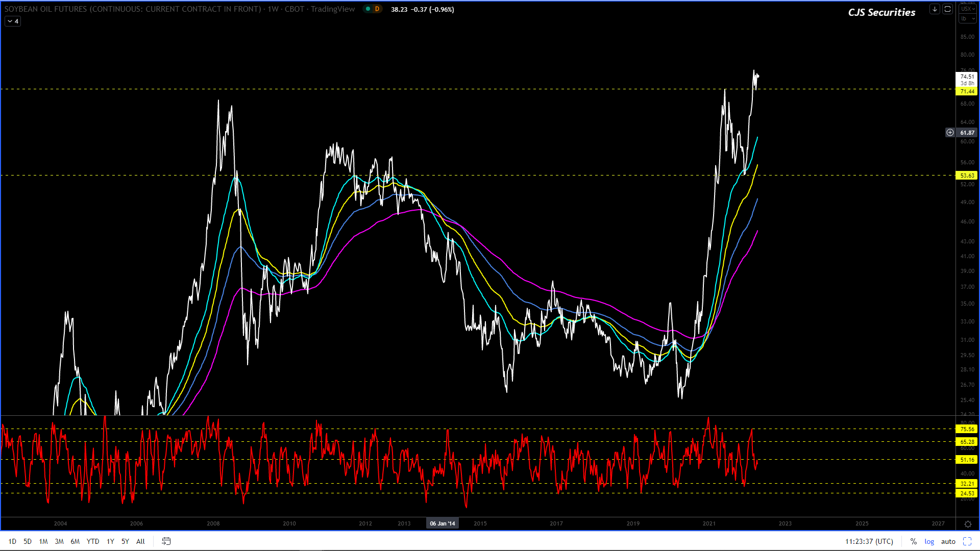
Task: Toggle auto scale mode
Action: pos(948,541)
